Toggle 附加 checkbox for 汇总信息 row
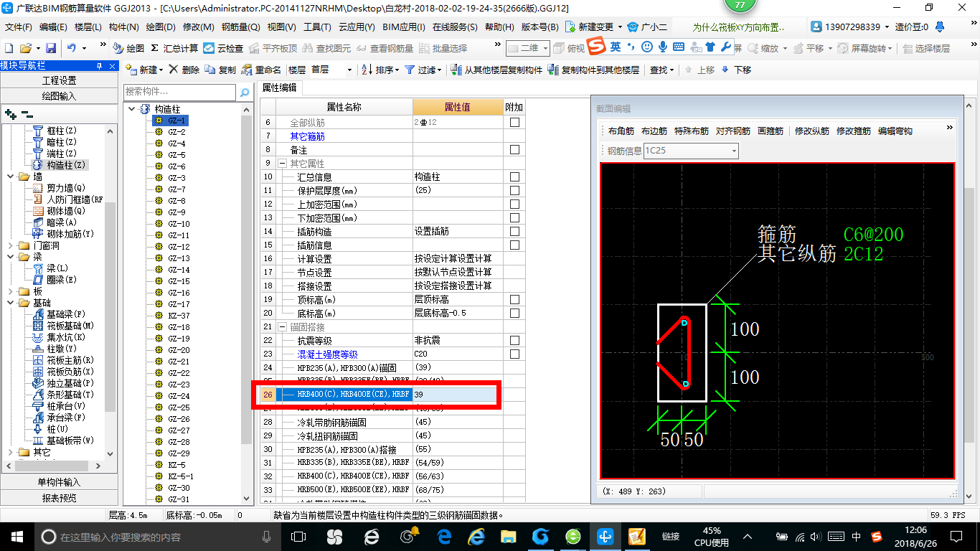980x551 pixels. (514, 177)
